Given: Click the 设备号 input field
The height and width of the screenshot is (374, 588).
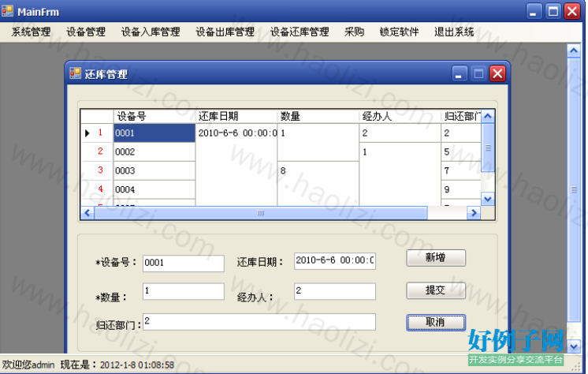Looking at the screenshot, I should coord(184,264).
